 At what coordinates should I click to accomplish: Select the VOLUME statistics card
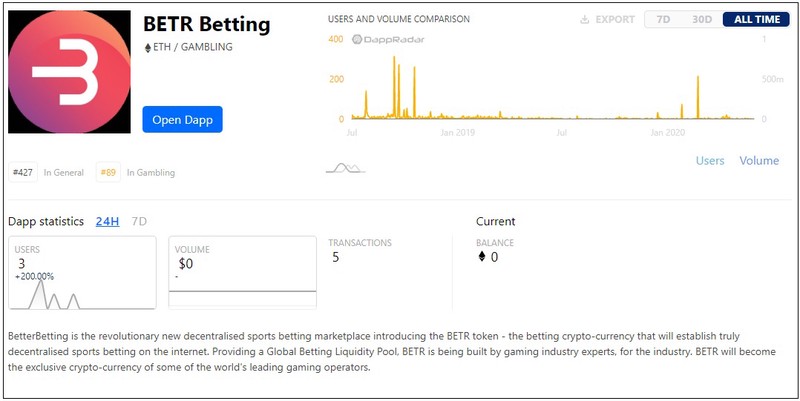[x=242, y=272]
